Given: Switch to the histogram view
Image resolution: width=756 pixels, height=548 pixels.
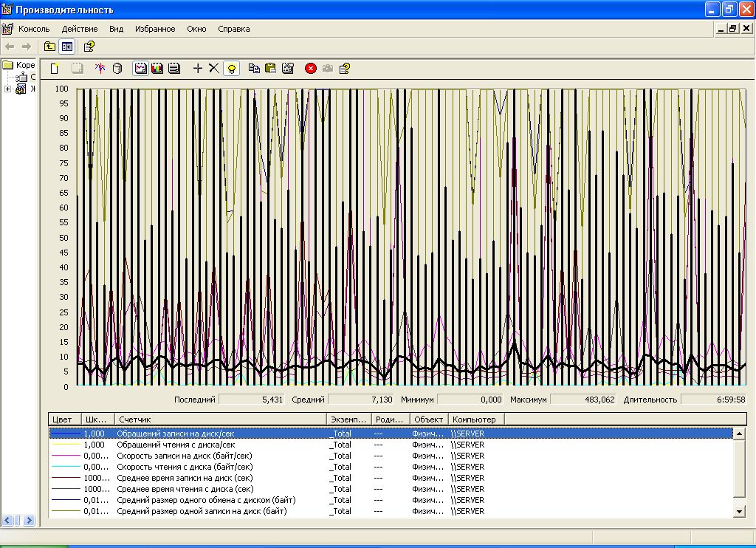Looking at the screenshot, I should [x=157, y=69].
